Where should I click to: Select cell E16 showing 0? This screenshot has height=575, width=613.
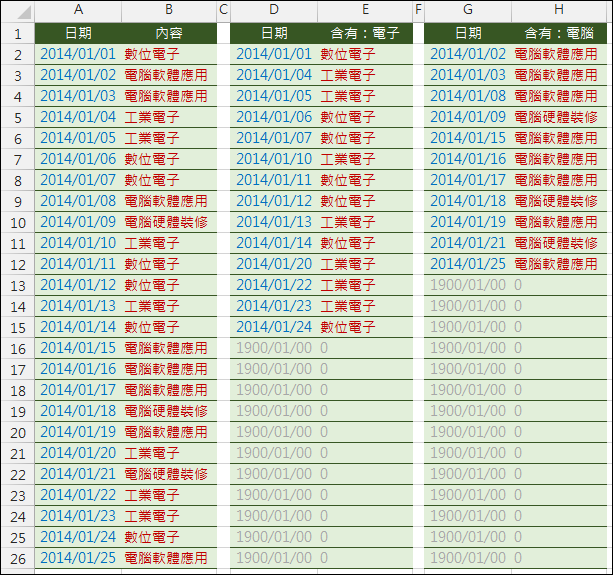click(365, 348)
